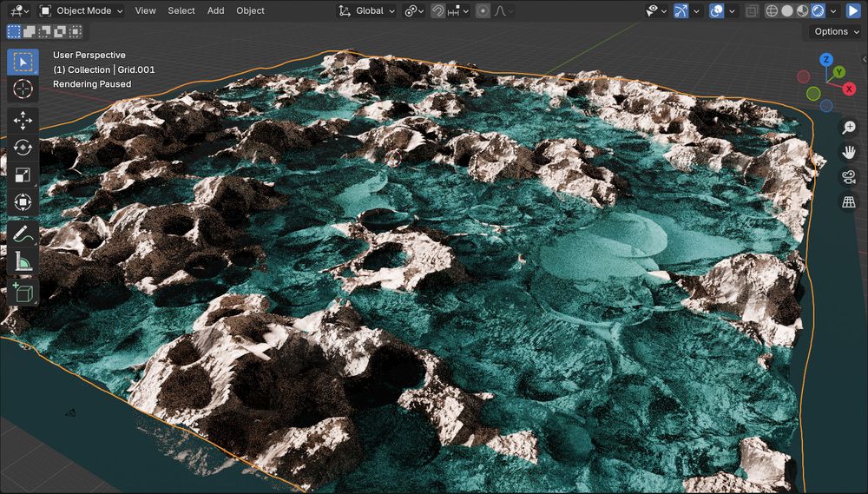Open the transform pivot point dropdown

(x=413, y=10)
